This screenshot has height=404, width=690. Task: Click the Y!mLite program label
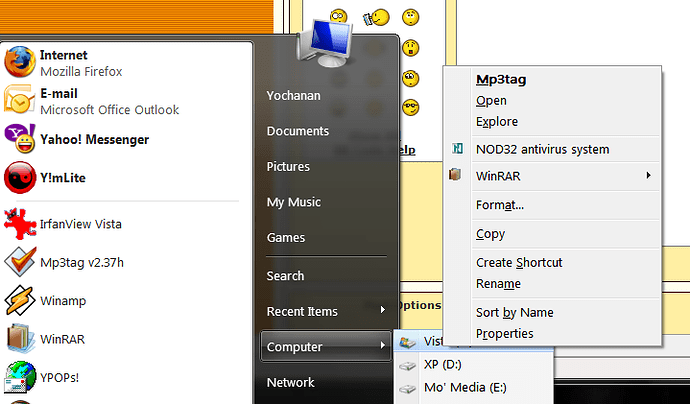click(62, 178)
